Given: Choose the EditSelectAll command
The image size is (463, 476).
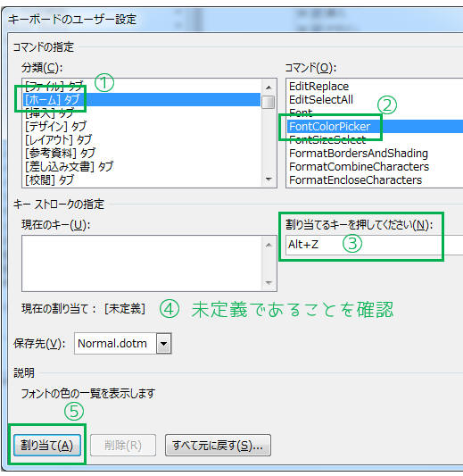Looking at the screenshot, I should [x=375, y=99].
